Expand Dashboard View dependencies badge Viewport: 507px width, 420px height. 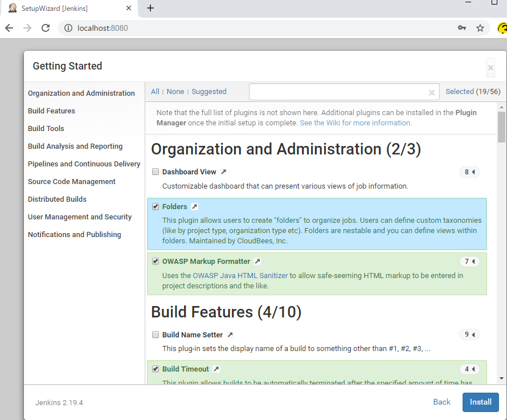(x=469, y=172)
